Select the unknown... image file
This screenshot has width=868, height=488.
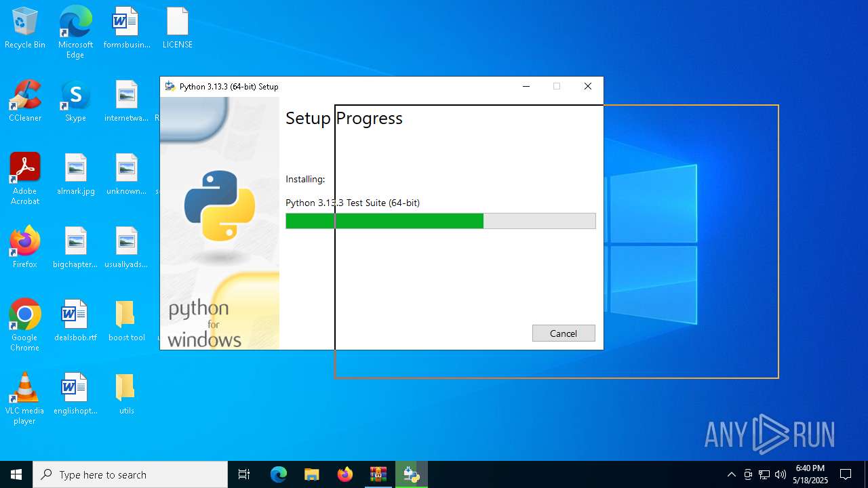(127, 175)
